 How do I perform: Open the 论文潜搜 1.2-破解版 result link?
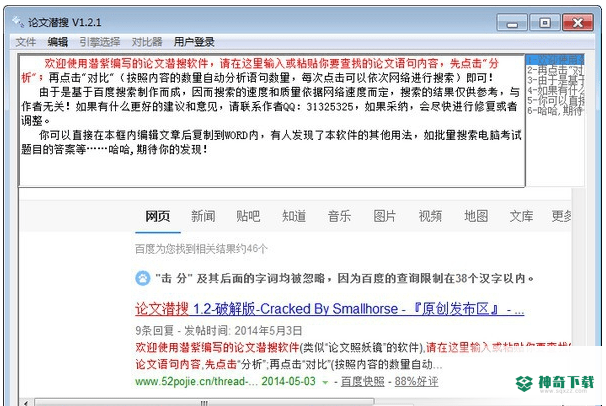tap(330, 309)
